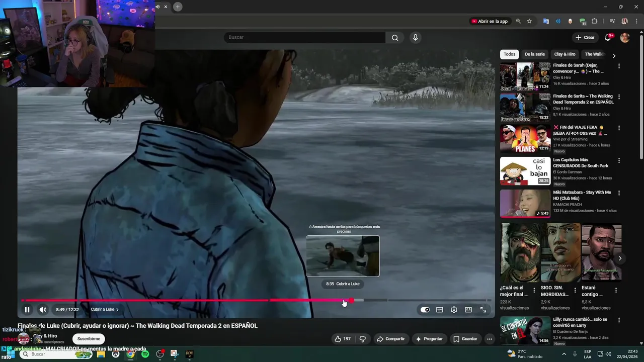This screenshot has height=362, width=644.
Task: Click the Compartir share button
Action: click(390, 339)
